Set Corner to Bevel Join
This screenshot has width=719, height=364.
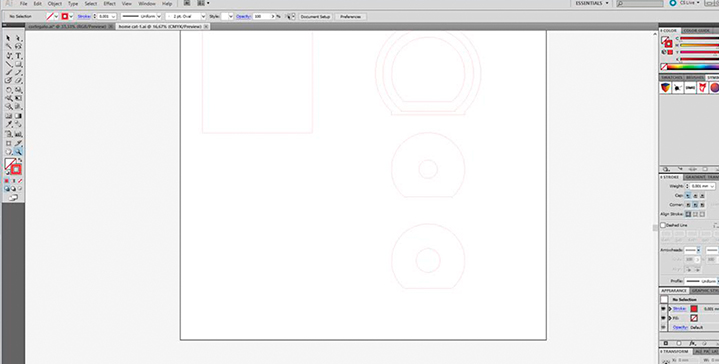702,204
